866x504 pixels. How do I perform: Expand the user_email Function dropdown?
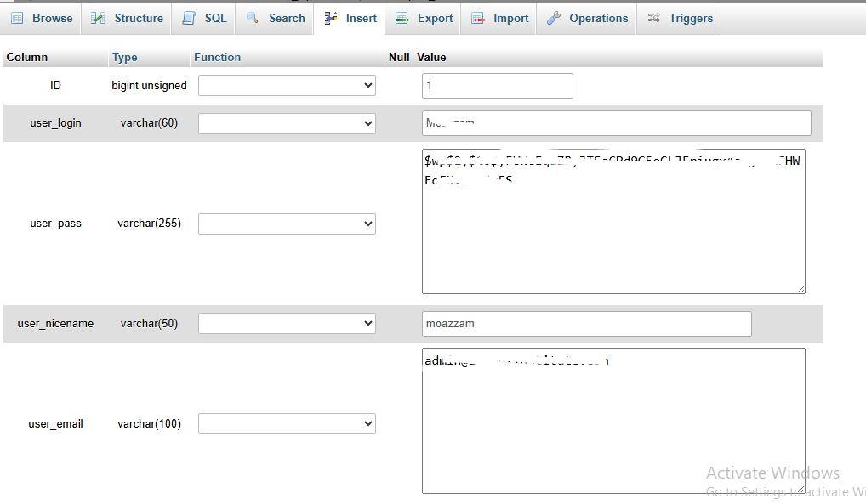(x=287, y=423)
